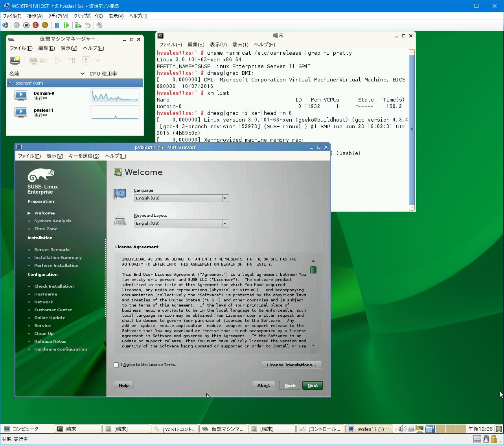The image size is (504, 445).
Task: Open 端末(T) menu in terminal window
Action: pos(240,44)
